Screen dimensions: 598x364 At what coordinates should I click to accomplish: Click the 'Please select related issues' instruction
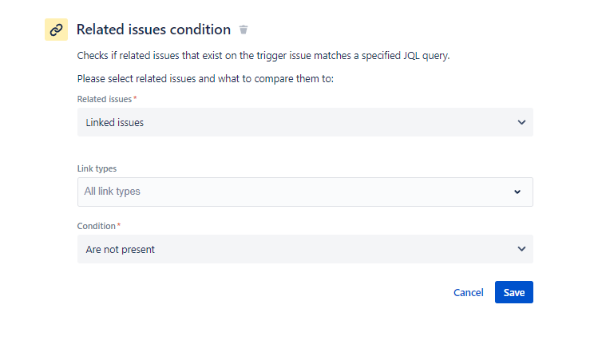pyautogui.click(x=205, y=79)
